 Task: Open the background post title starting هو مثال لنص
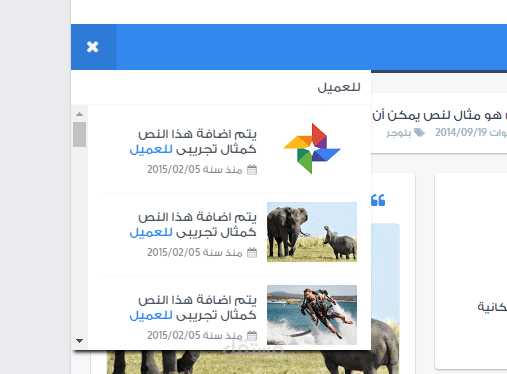tap(439, 115)
